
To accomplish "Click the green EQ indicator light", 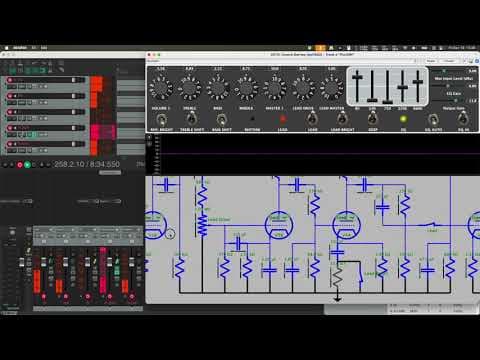I will pos(403,119).
